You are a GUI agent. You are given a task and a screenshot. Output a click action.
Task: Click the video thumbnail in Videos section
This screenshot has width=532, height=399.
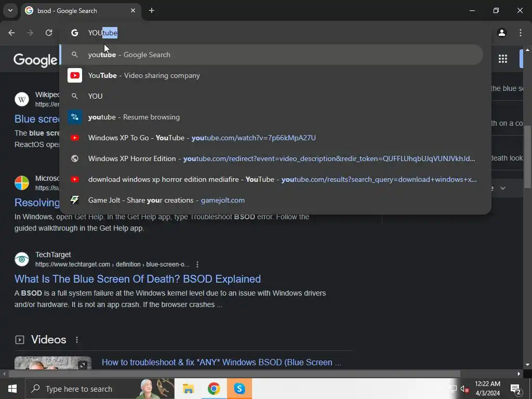pyautogui.click(x=53, y=363)
